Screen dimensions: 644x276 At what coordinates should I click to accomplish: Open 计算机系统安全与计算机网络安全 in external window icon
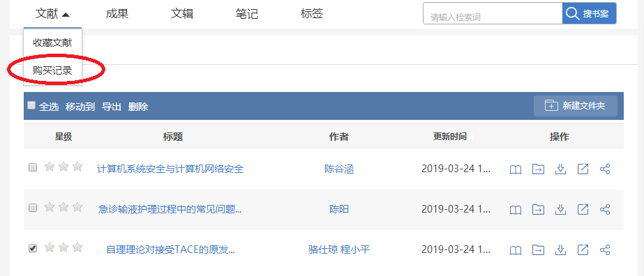[583, 169]
